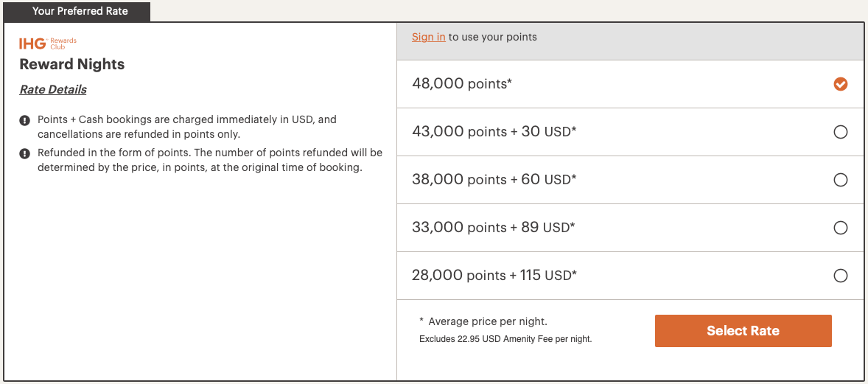Viewport: 868px width, 384px height.
Task: Click the IHG Rewards Club logo
Action: [x=48, y=43]
